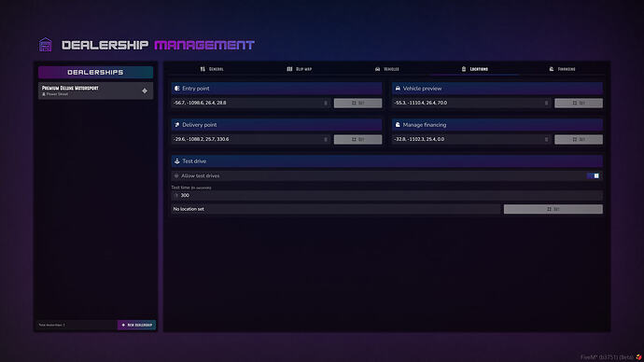Open the General tab

(212, 69)
